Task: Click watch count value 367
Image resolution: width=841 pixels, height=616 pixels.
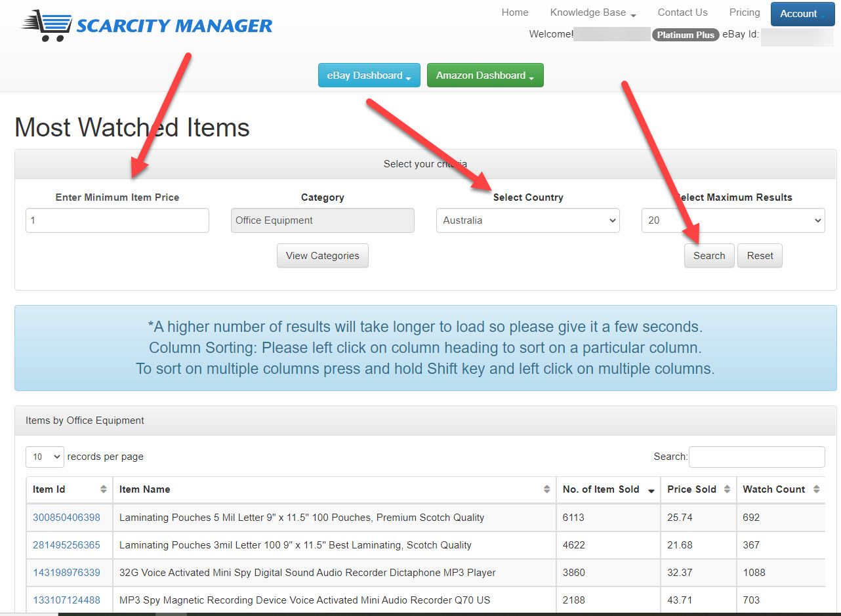Action: 751,545
